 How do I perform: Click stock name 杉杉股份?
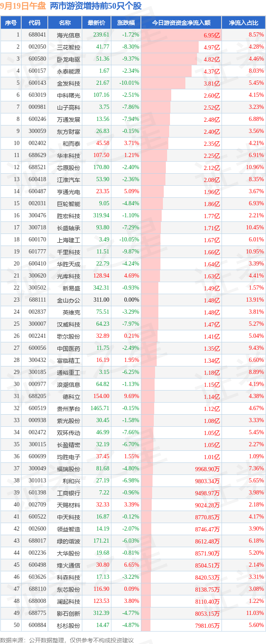tap(69, 626)
